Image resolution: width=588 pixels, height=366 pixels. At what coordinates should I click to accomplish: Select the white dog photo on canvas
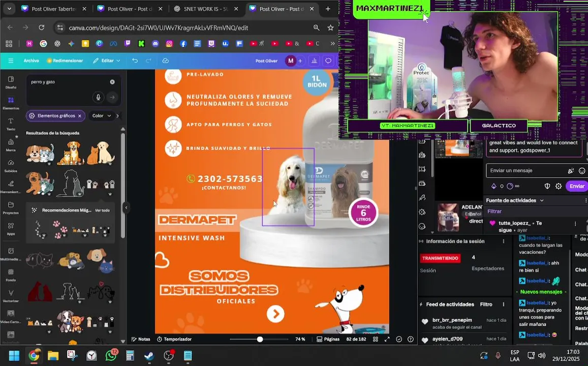point(288,187)
